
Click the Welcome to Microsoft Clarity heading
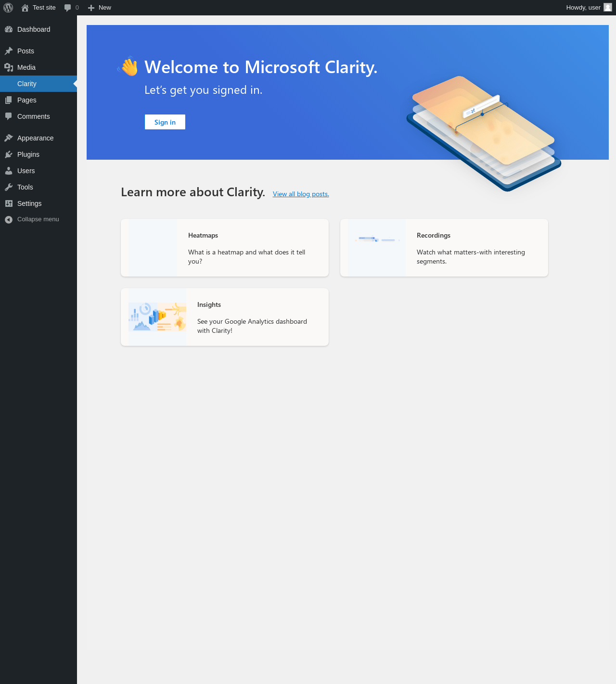[x=261, y=67]
